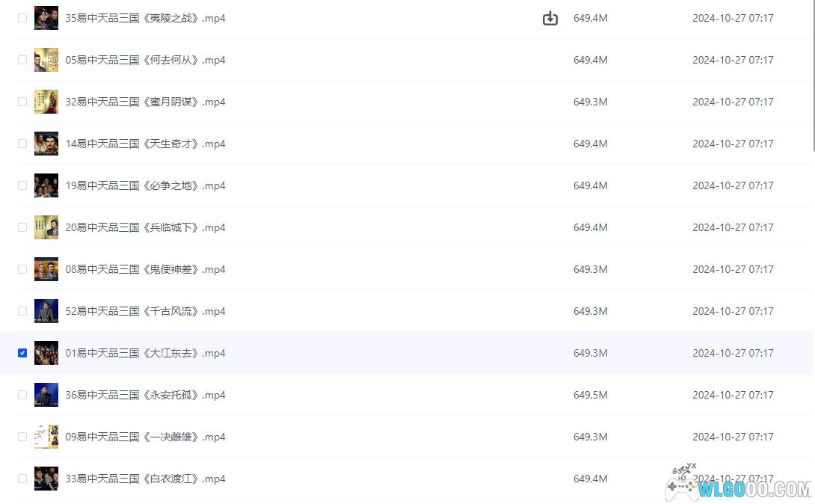This screenshot has width=815, height=504.
Task: Click the vertical scrollbar on right edge
Action: pos(812,75)
